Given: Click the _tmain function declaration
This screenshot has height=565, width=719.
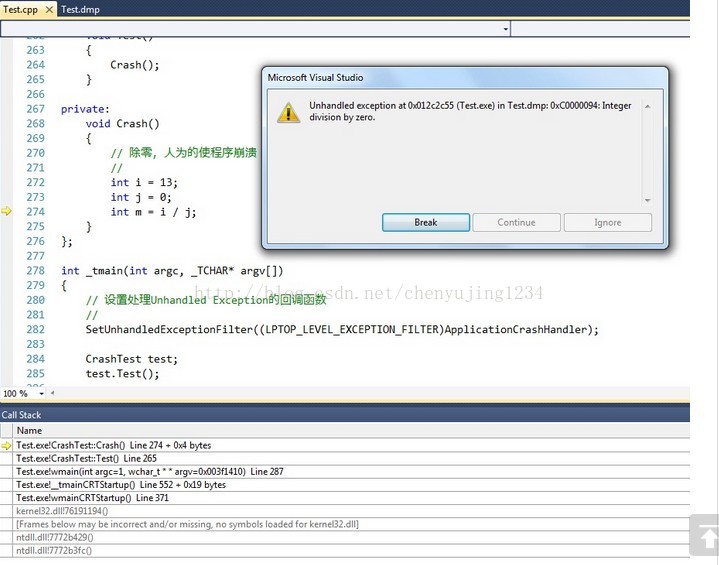Looking at the screenshot, I should pos(172,271).
